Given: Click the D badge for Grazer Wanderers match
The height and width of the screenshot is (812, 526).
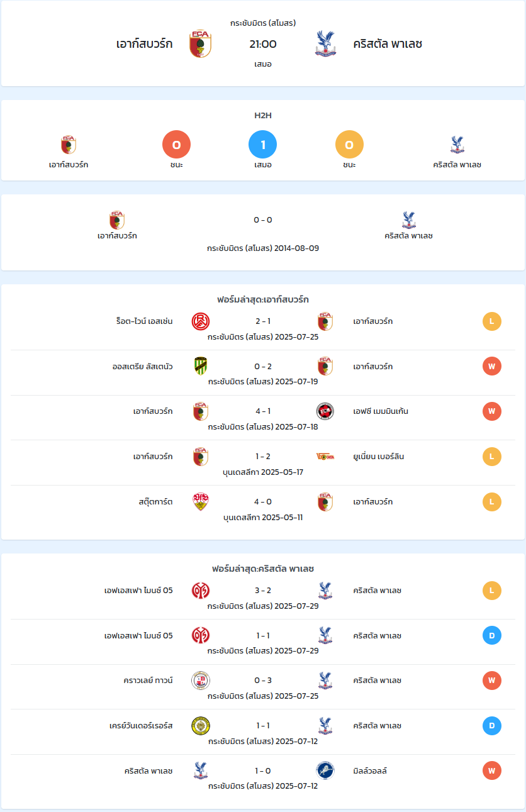Looking at the screenshot, I should coord(492,726).
